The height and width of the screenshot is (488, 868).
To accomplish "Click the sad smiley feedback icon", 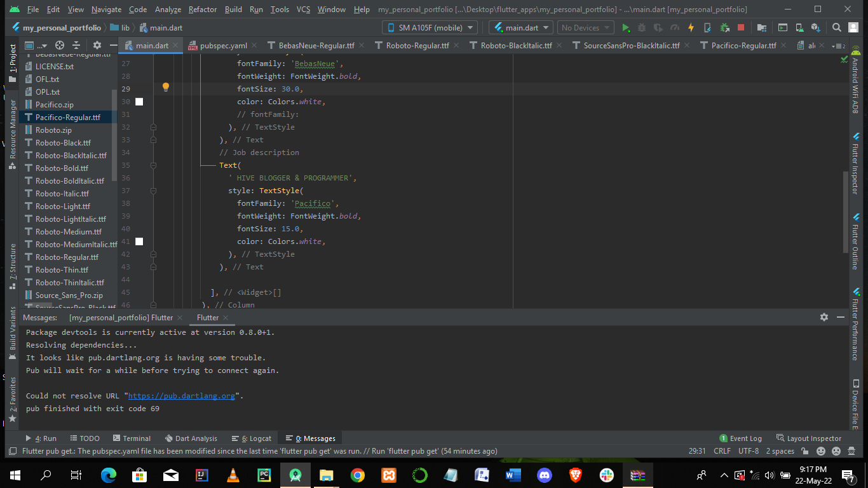I will [x=836, y=451].
